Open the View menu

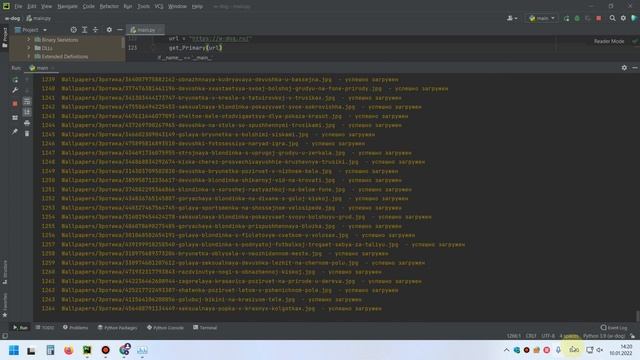point(47,7)
